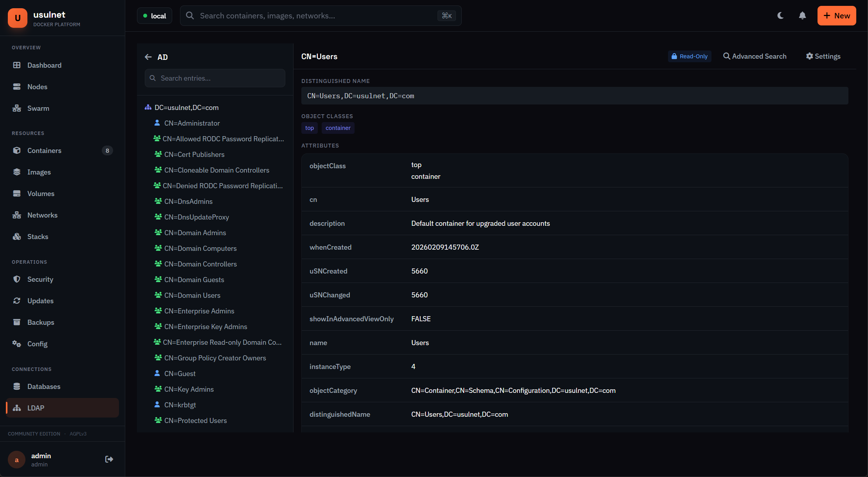The height and width of the screenshot is (477, 868).
Task: Expand the DC=usulnet,DC=com tree root
Action: (186, 107)
